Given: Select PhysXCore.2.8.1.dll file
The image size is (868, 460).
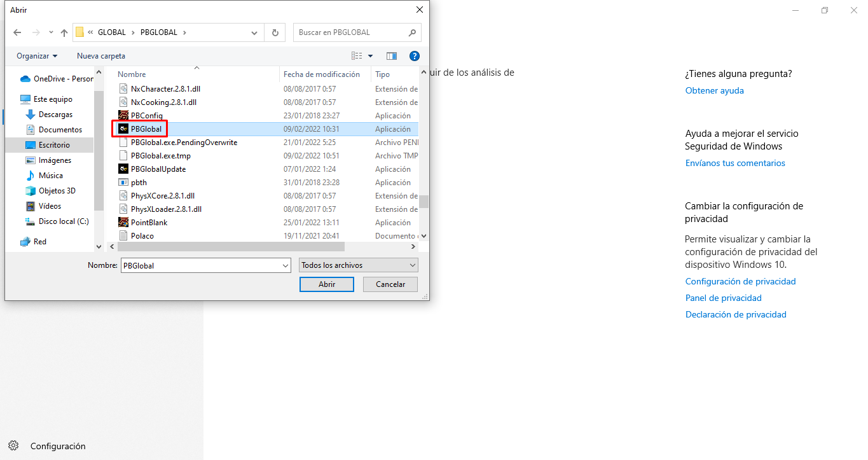Looking at the screenshot, I should (163, 196).
